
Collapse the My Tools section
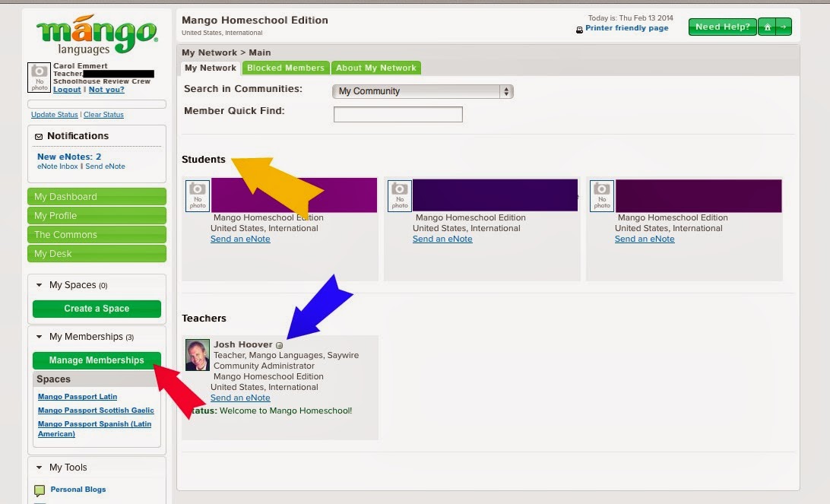point(40,468)
